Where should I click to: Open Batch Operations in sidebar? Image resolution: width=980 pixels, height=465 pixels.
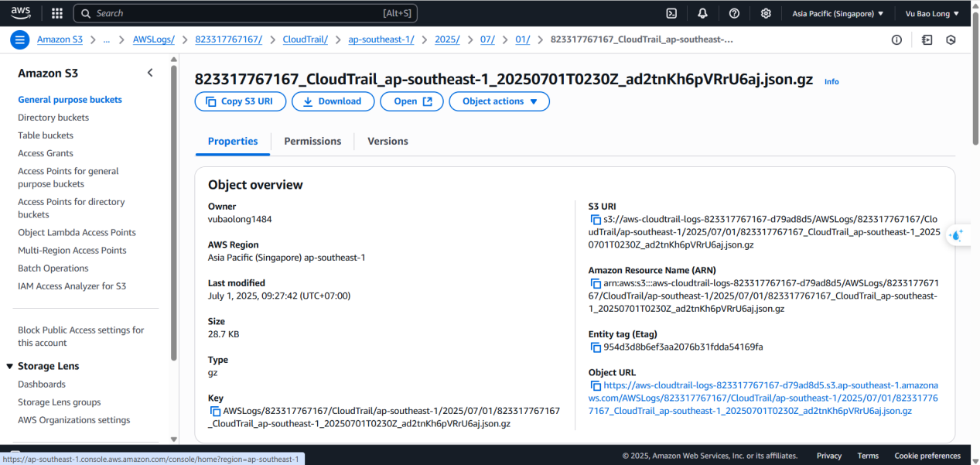53,268
